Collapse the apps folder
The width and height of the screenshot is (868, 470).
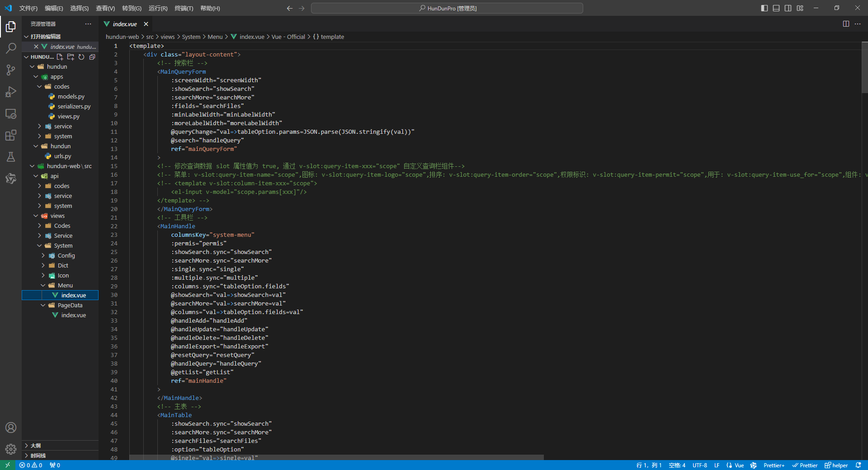(x=36, y=77)
